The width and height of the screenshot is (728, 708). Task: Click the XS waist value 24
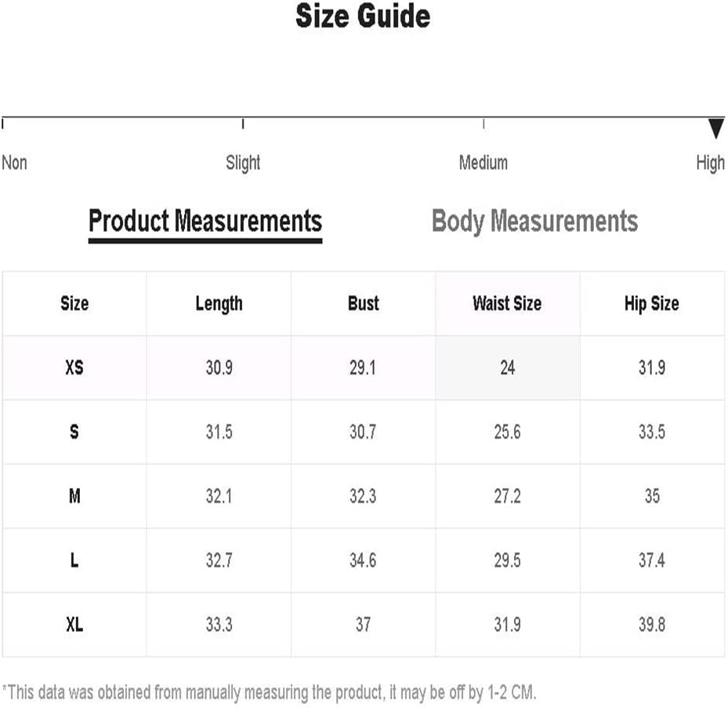pos(508,367)
